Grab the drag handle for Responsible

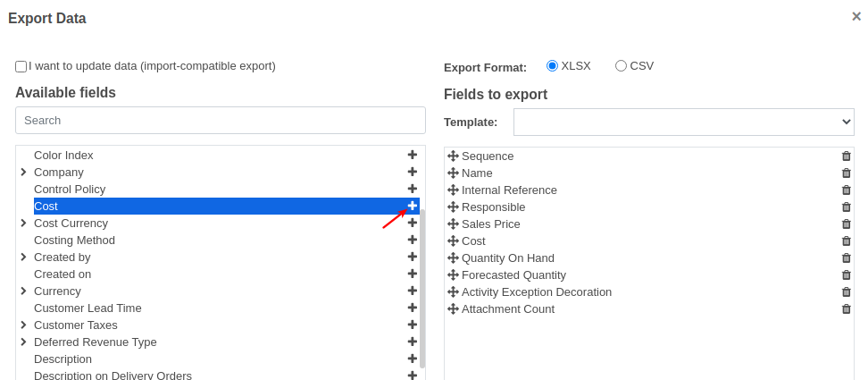(x=453, y=207)
